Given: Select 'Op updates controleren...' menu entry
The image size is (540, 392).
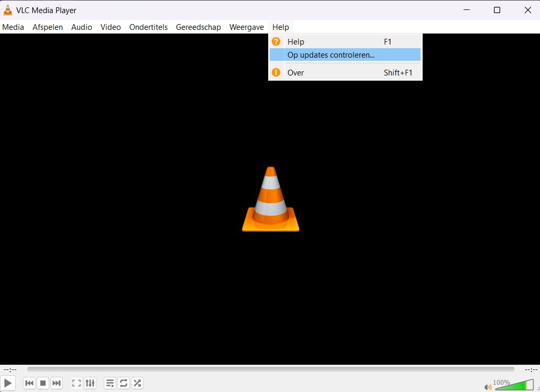Looking at the screenshot, I should tap(331, 55).
